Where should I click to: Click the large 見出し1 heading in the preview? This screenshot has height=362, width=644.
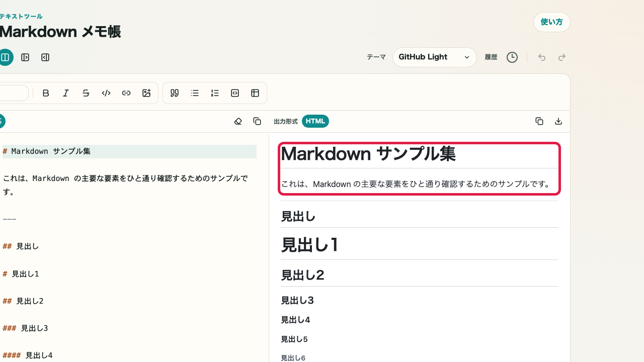point(310,245)
